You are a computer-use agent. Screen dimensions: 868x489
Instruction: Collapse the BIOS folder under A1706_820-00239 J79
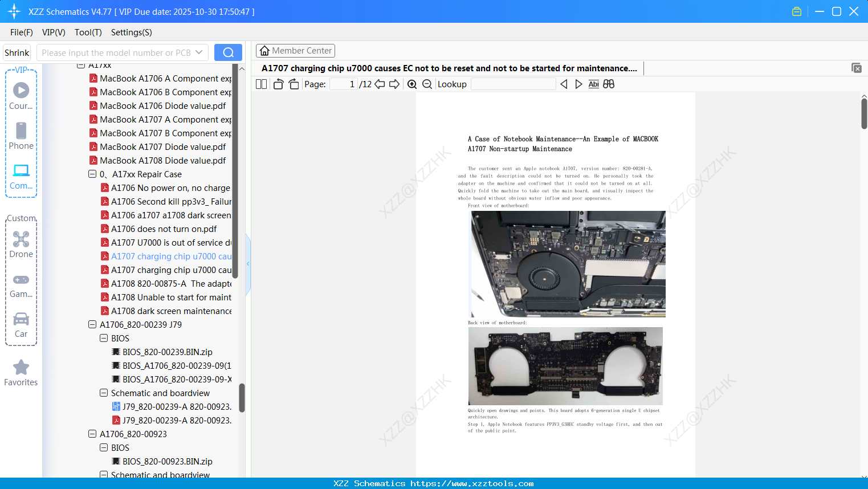coord(104,339)
